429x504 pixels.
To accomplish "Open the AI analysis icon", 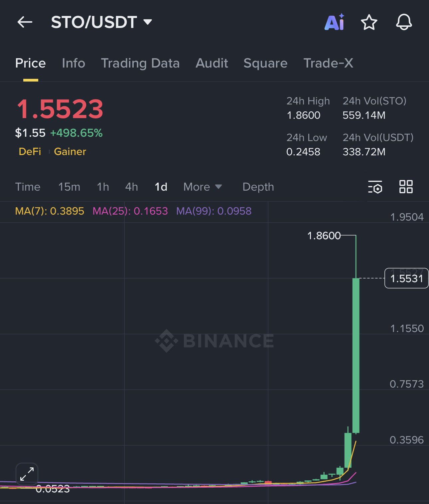I will (334, 22).
